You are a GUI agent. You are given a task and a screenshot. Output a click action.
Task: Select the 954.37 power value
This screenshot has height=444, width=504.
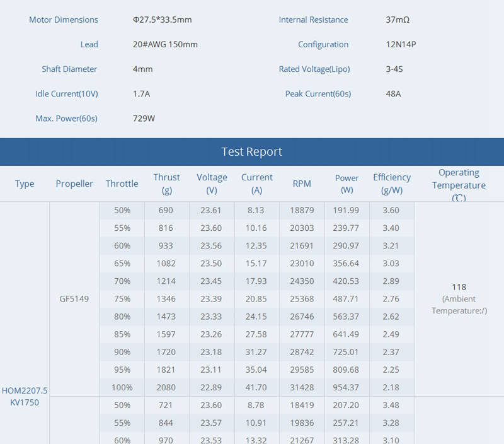point(346,388)
